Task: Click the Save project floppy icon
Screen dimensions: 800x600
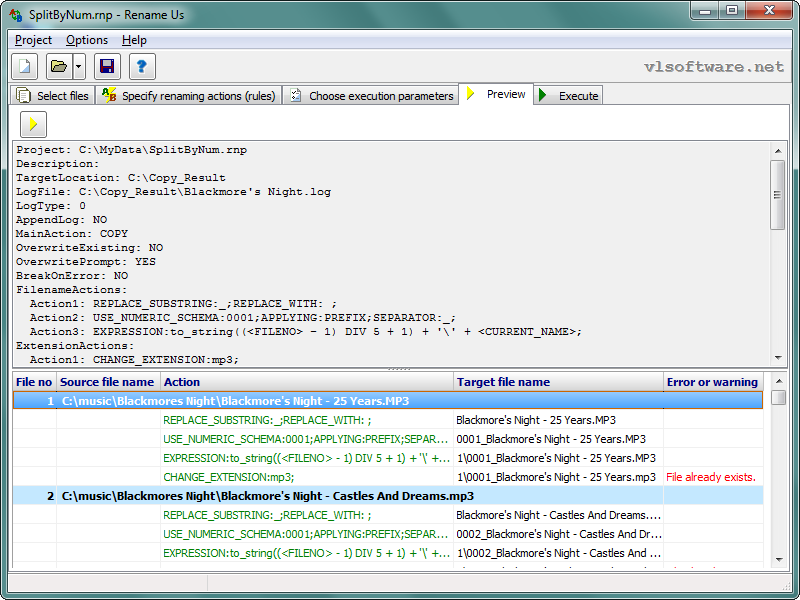Action: [107, 67]
